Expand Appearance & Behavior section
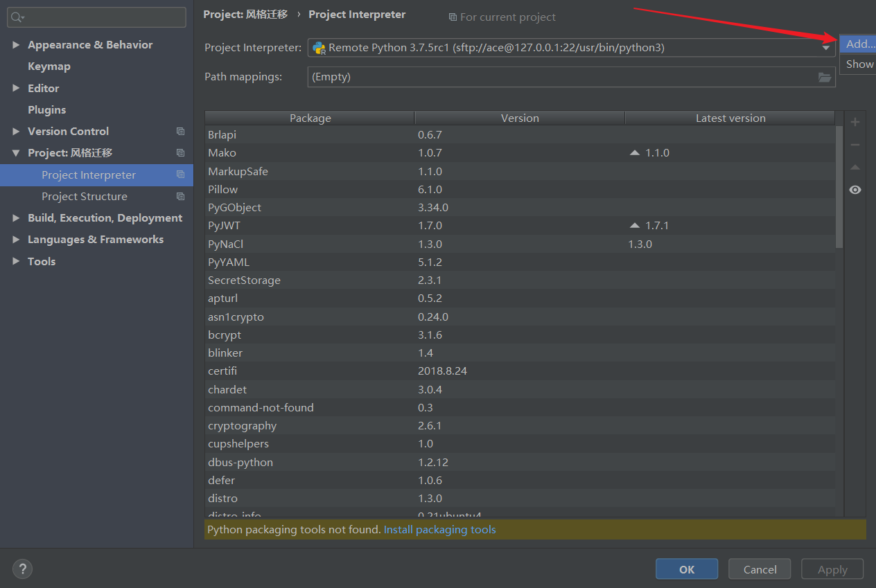Screen dimensions: 876x588 coord(16,45)
